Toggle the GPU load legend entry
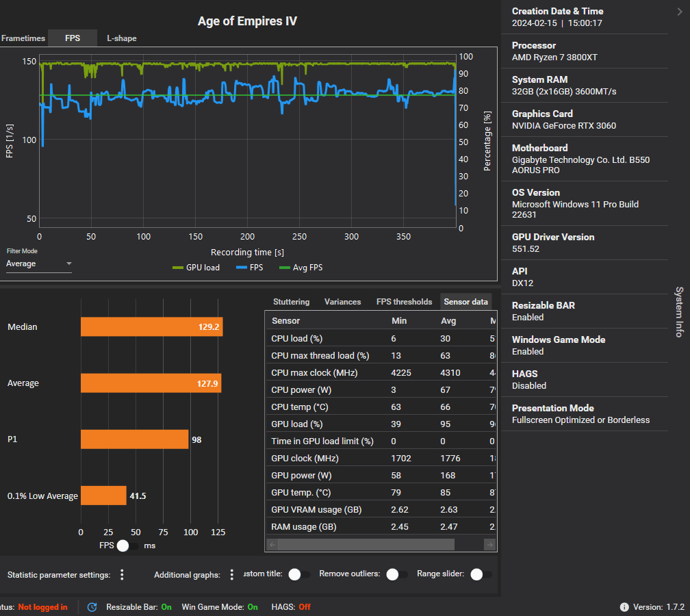Screen dimensions: 690x616 coord(196,268)
